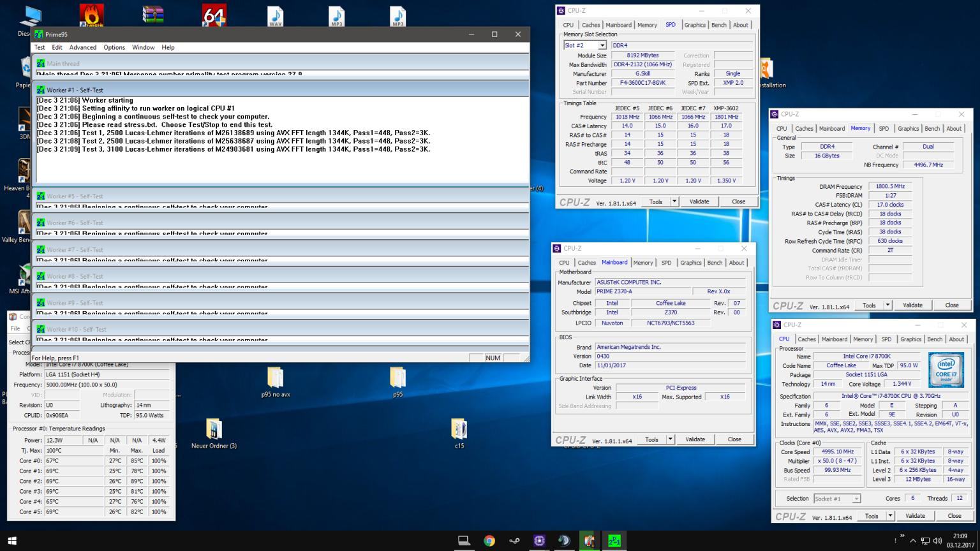Viewport: 980px width, 551px height.
Task: Open Tools dropdown arrow in CPU tab window
Action: click(890, 516)
